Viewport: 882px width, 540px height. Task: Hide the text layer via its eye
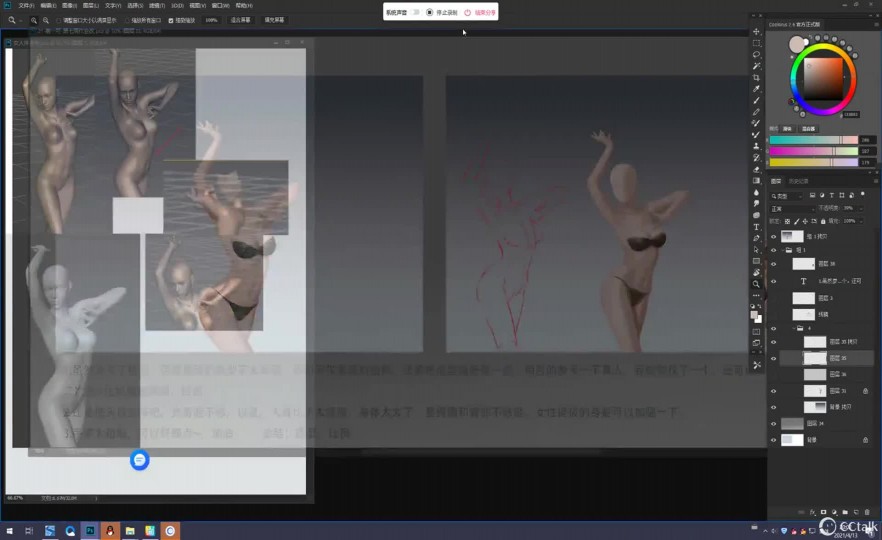pos(773,281)
